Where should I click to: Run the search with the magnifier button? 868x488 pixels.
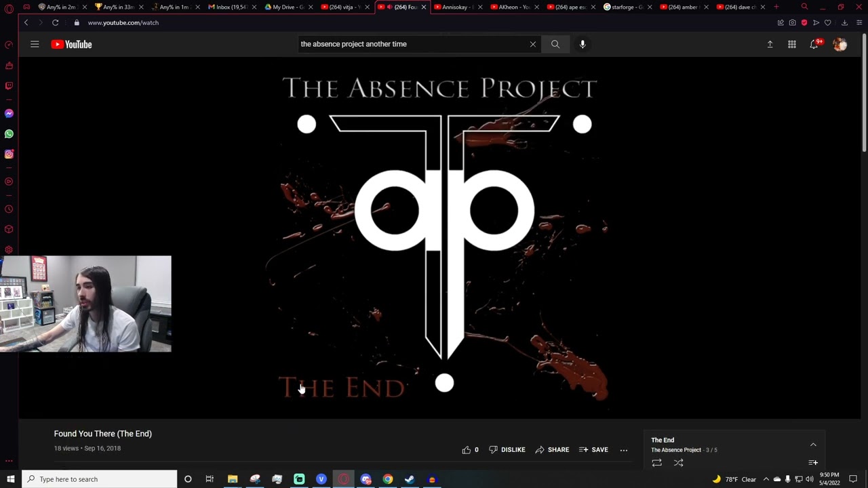(x=555, y=44)
